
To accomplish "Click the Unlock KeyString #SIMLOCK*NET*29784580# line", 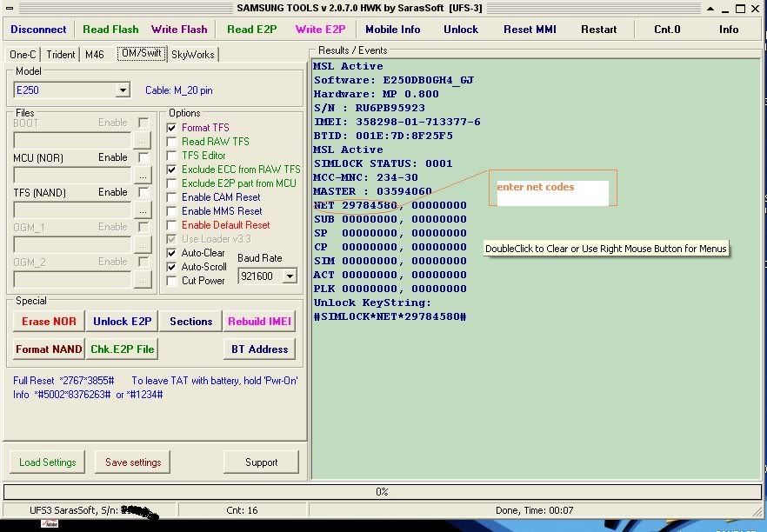I will tap(390, 316).
